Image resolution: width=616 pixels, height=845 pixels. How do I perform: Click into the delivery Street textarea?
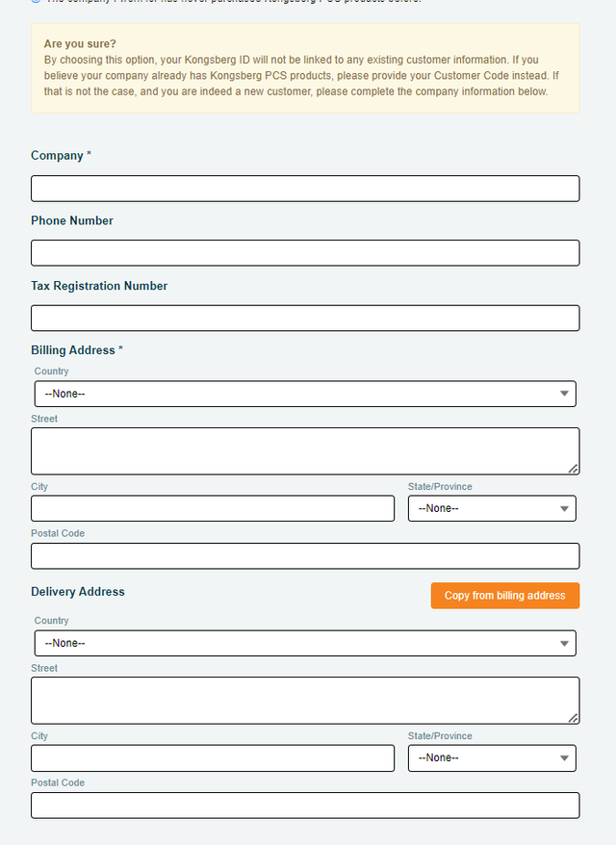304,699
